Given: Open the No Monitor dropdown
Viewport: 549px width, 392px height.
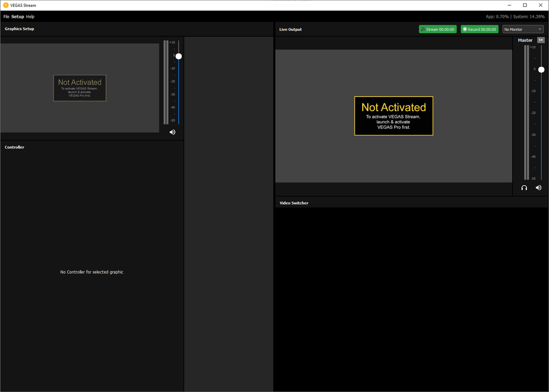Looking at the screenshot, I should tap(523, 29).
